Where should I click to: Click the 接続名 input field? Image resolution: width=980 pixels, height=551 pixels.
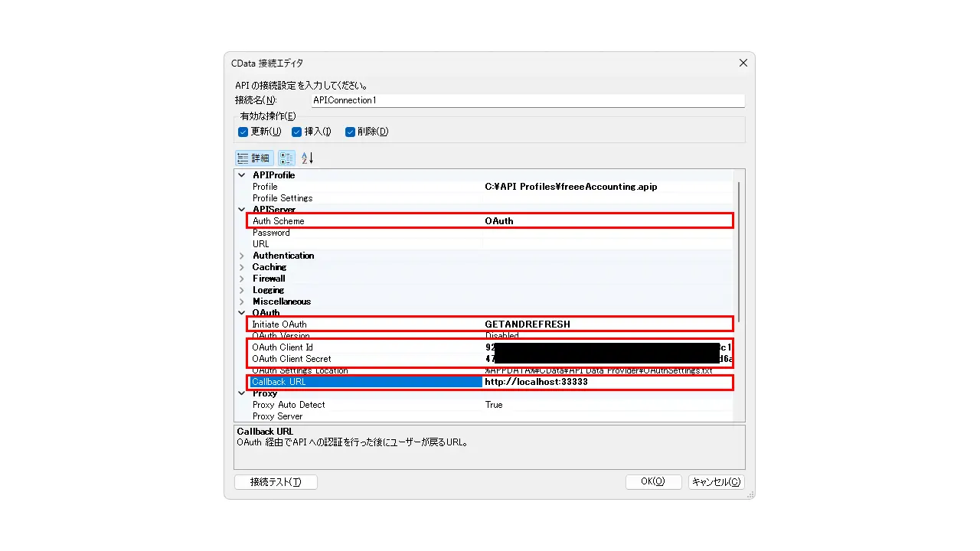528,100
